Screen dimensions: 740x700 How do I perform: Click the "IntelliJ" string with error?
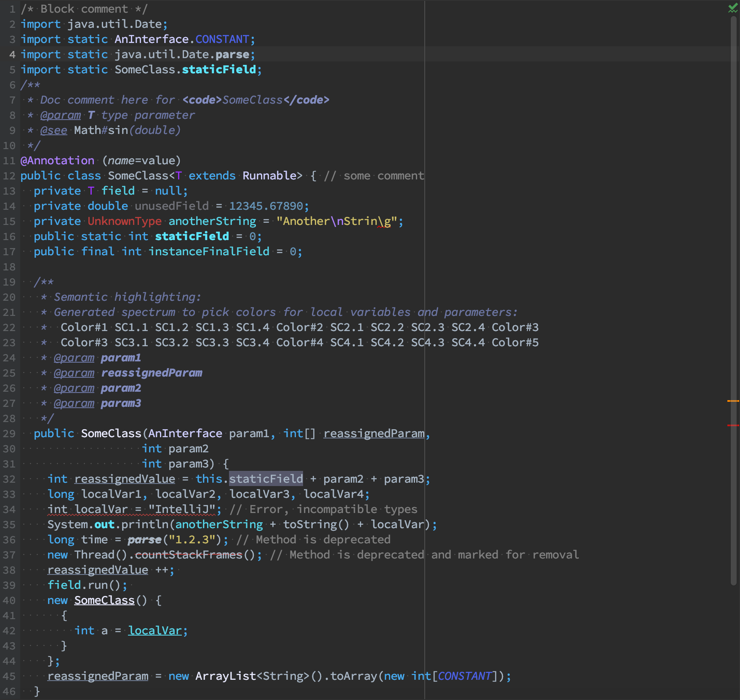[182, 510]
